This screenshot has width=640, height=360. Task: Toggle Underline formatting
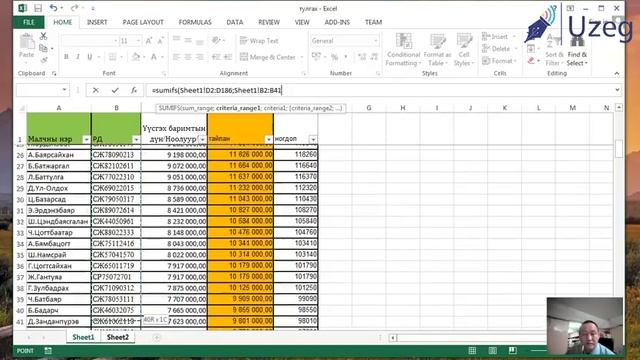tap(89, 57)
